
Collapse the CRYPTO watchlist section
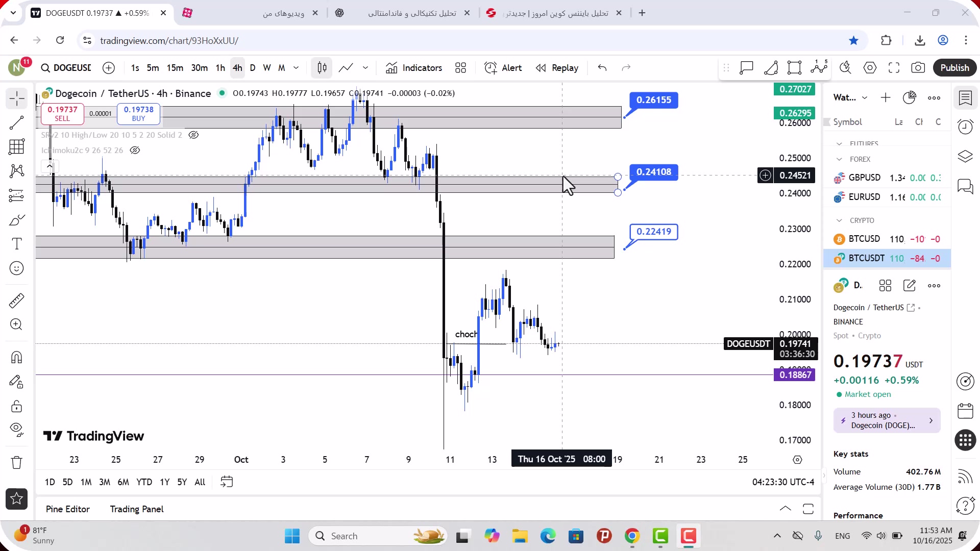839,220
